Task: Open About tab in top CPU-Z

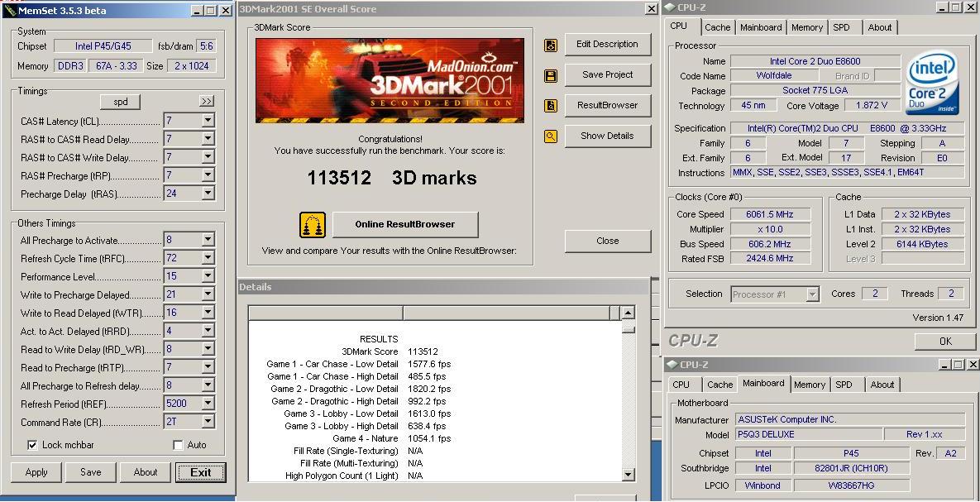Action: coord(879,27)
